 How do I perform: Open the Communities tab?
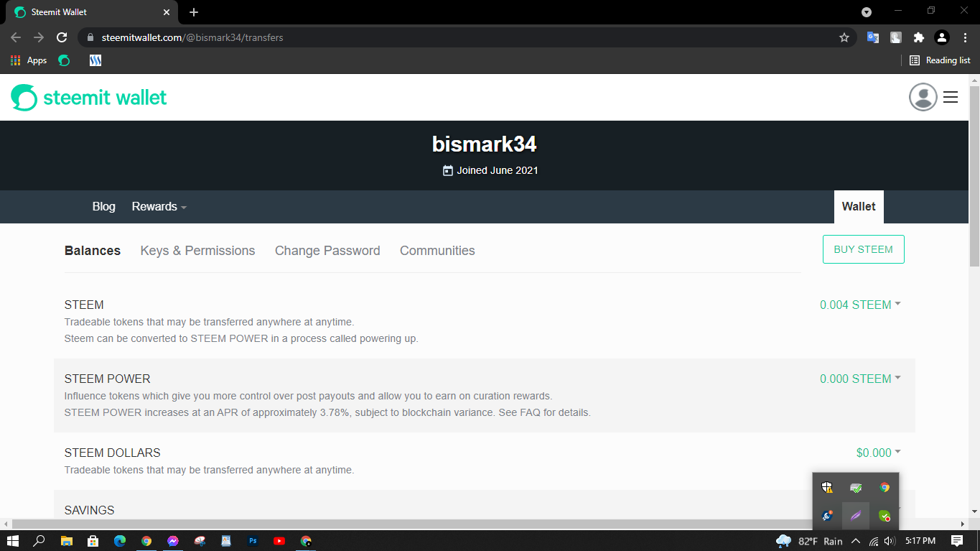(437, 251)
